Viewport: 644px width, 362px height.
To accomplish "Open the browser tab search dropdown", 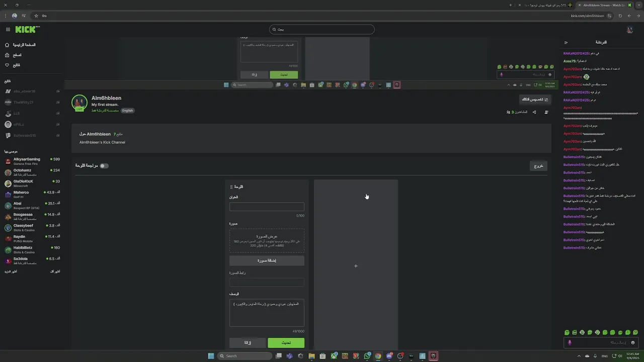I will (638, 5).
